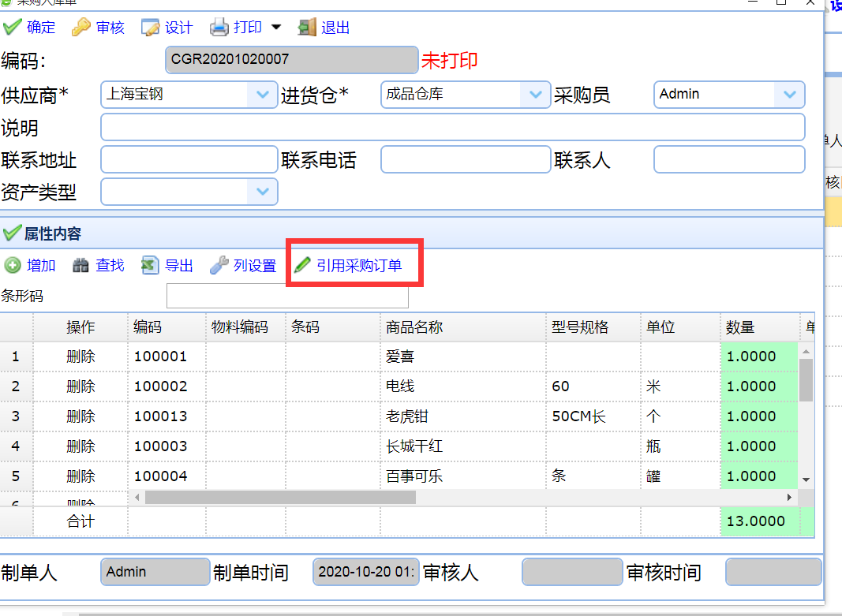
Task: Click the 退出 exit door icon
Action: coord(307,28)
